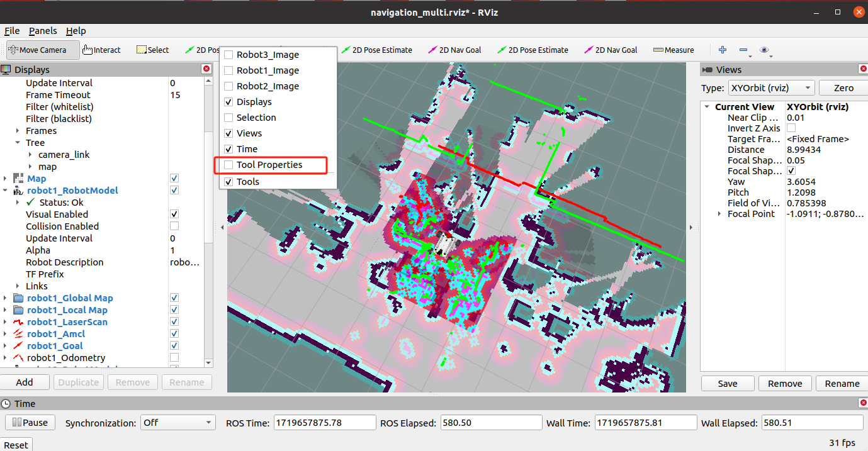Click Add in the Displays panel
Image resolution: width=868 pixels, height=451 pixels.
click(25, 382)
